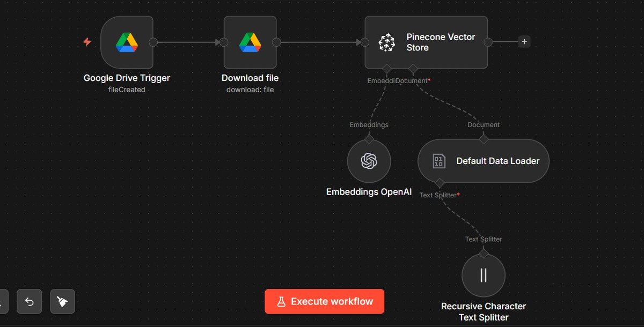Image resolution: width=644 pixels, height=327 pixels.
Task: Click the diamond connector atop Recursive Text Splitter
Action: coord(484,254)
